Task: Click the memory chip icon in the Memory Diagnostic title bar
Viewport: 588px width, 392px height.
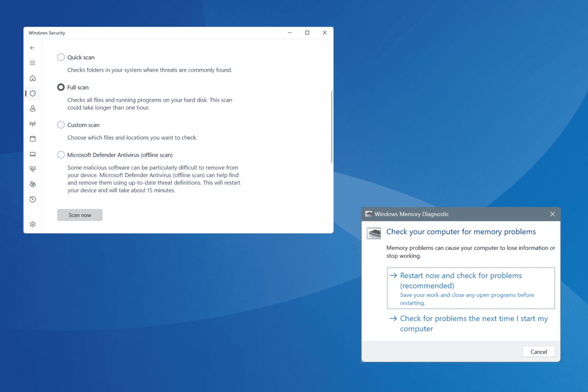Action: [x=369, y=214]
